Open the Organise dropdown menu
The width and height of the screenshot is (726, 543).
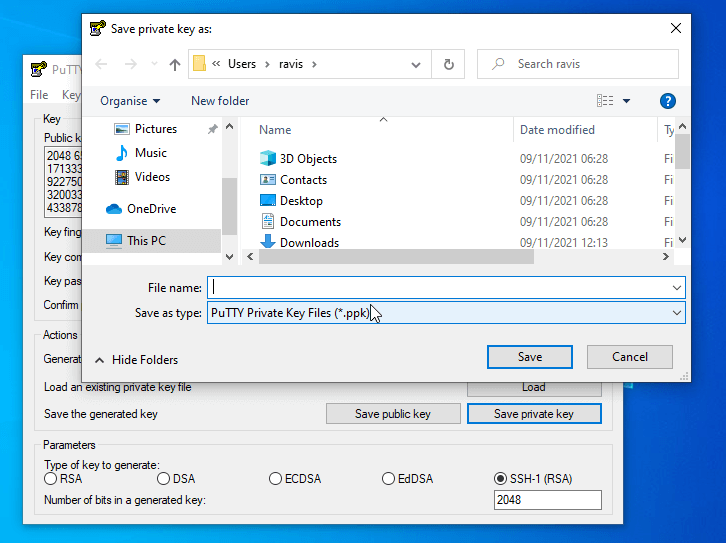(x=130, y=101)
